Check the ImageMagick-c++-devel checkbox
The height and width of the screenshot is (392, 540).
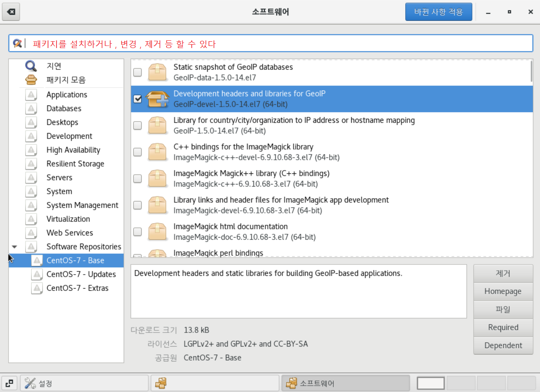(137, 152)
